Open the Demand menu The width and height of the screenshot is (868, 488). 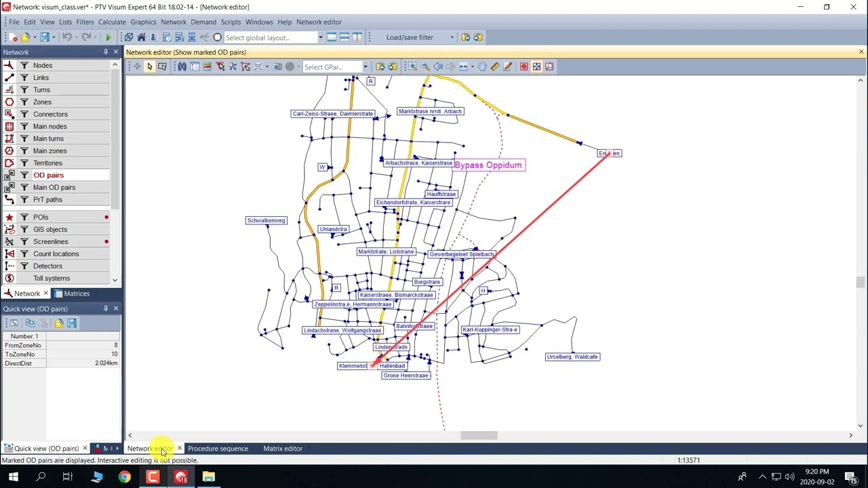pos(203,22)
